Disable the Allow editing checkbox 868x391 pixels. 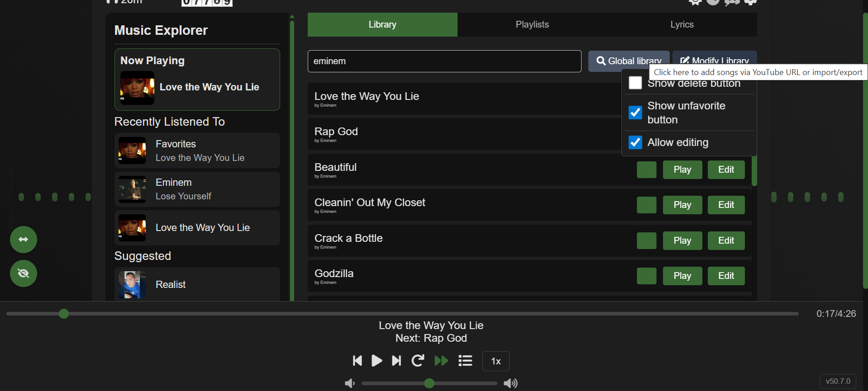pos(635,142)
